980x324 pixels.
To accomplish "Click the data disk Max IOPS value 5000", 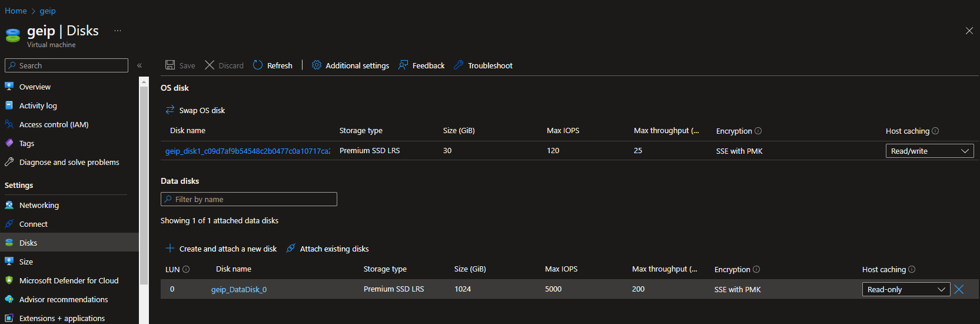I will point(553,289).
